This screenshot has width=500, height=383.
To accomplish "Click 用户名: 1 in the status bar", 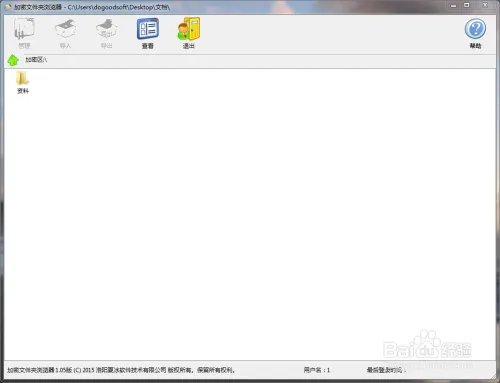I will [317, 370].
